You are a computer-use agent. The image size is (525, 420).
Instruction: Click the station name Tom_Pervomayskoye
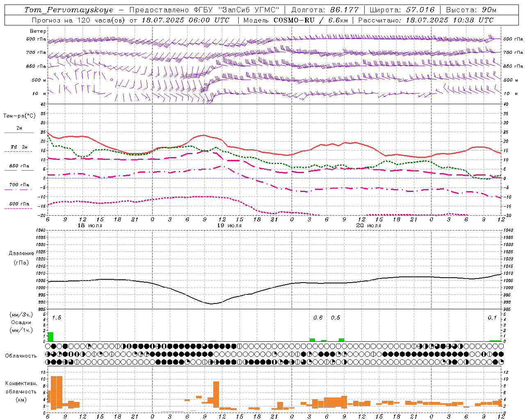[x=68, y=10]
